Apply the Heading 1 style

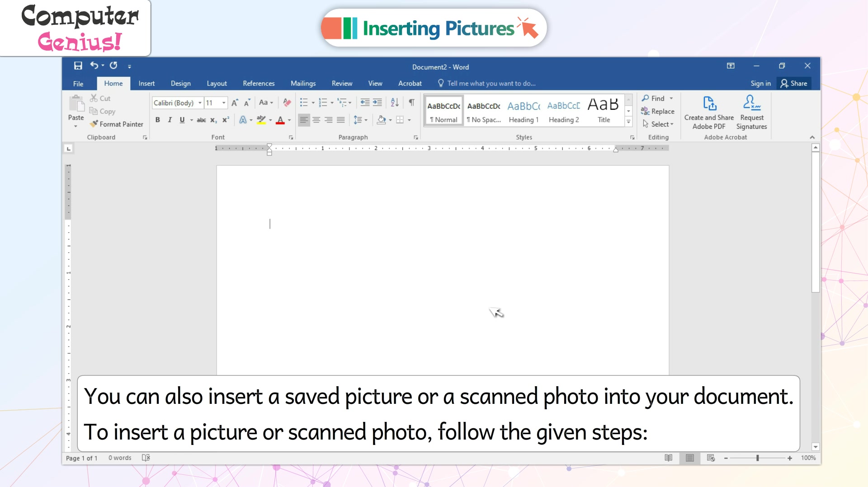524,112
